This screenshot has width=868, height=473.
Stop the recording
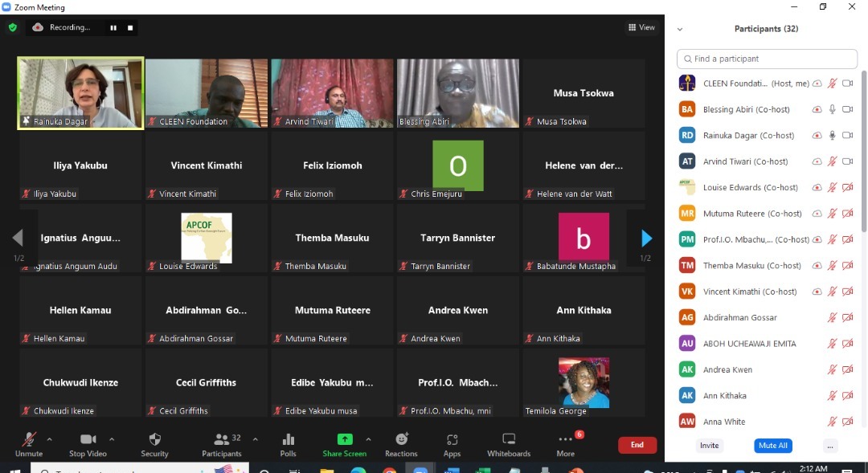click(130, 27)
